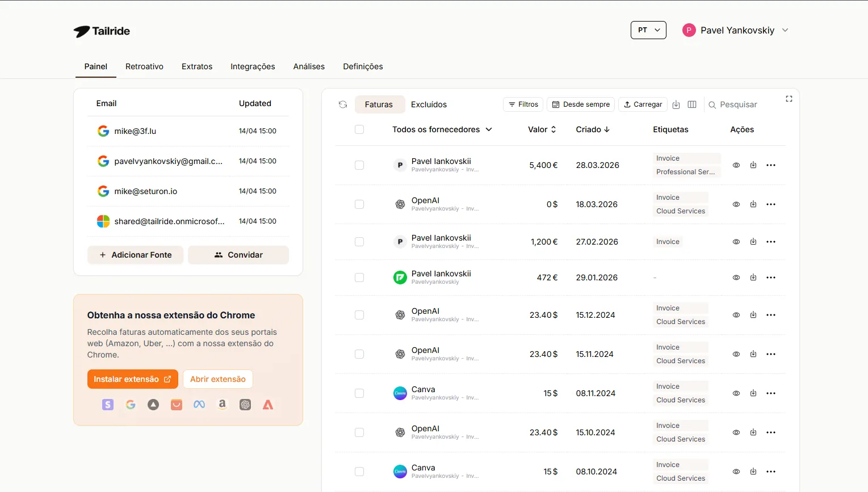
Task: Click the Adicionar Fonte button
Action: click(x=135, y=255)
